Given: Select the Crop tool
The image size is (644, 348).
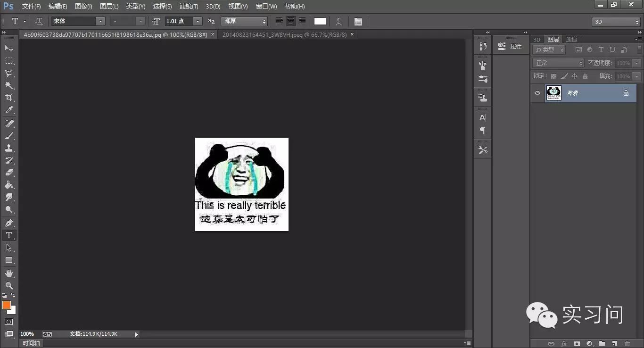Looking at the screenshot, I should pos(9,98).
